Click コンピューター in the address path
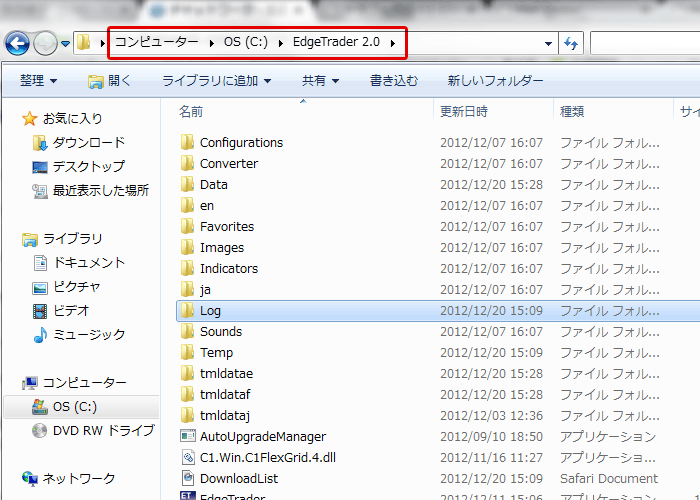Image resolution: width=700 pixels, height=500 pixels. 157,42
